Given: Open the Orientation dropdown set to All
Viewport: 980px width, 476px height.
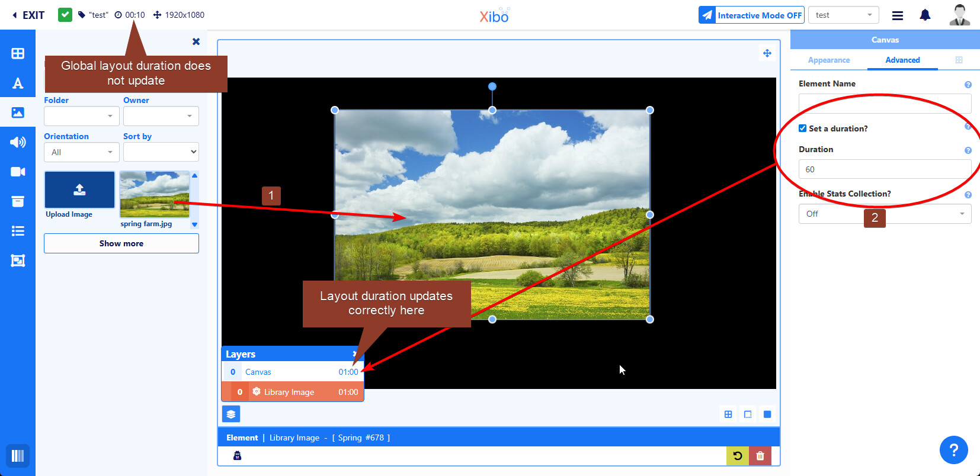Looking at the screenshot, I should click(x=82, y=152).
